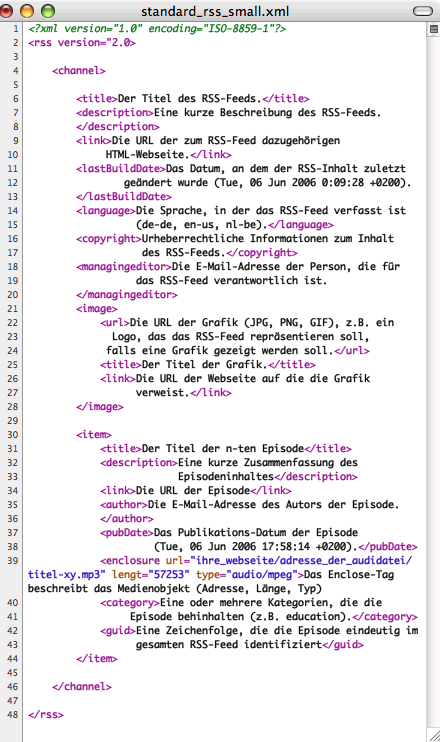Click the opening <channel> tag
Screen dimensions: 440x742
[79, 71]
